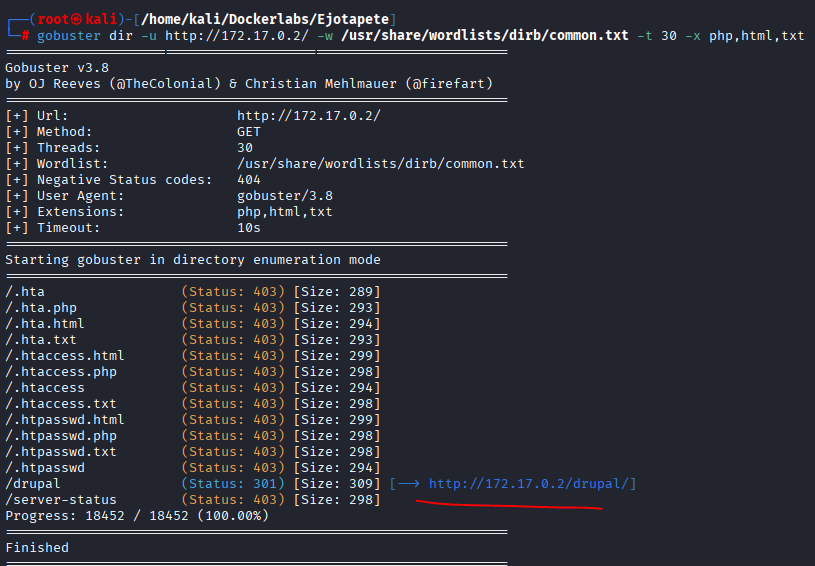Image resolution: width=815 pixels, height=566 pixels.
Task: Click the Finished status text
Action: coord(37,548)
